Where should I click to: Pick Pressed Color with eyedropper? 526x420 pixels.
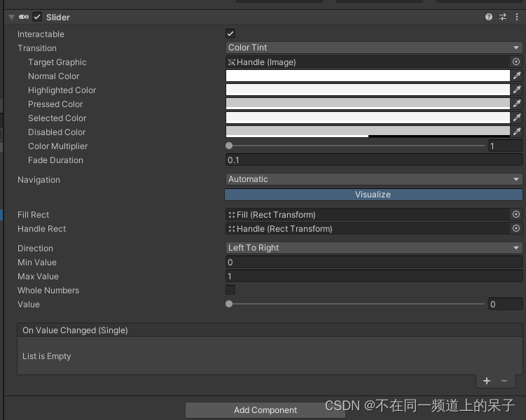(x=517, y=104)
